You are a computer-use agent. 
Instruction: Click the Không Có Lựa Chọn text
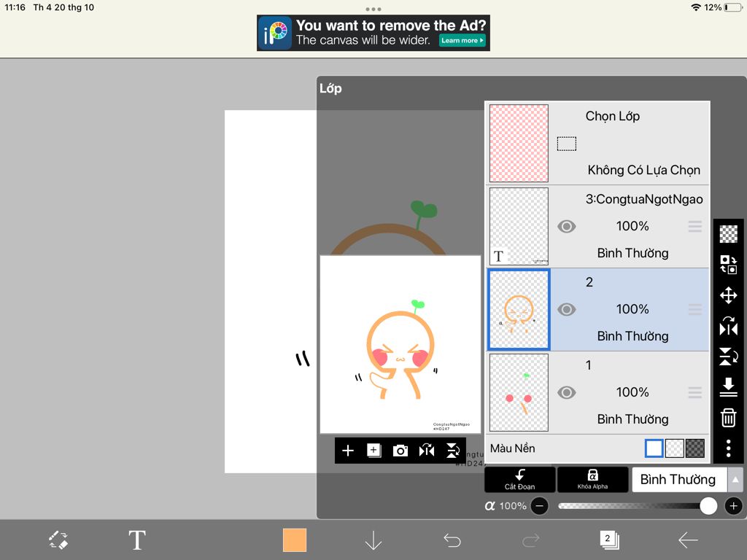coord(643,170)
